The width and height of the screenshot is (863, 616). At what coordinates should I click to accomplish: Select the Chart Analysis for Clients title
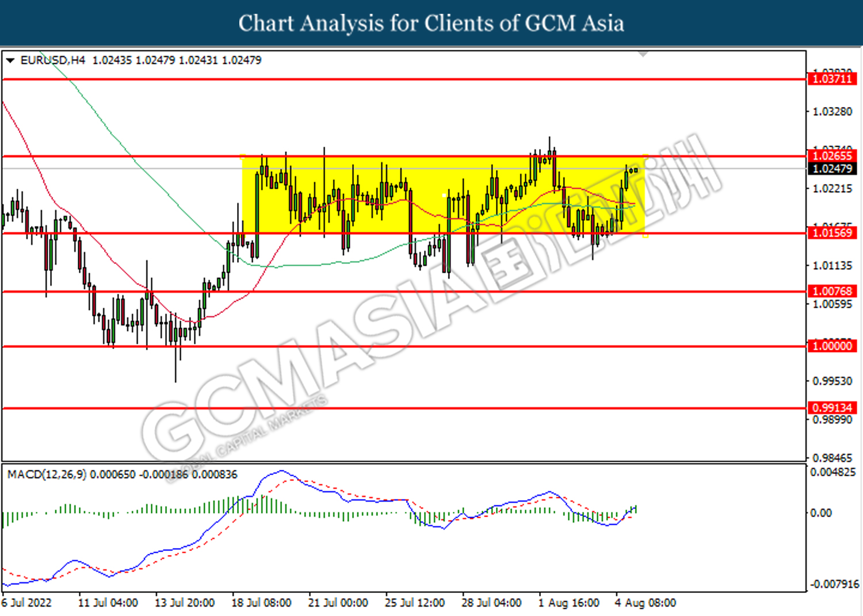431,24
